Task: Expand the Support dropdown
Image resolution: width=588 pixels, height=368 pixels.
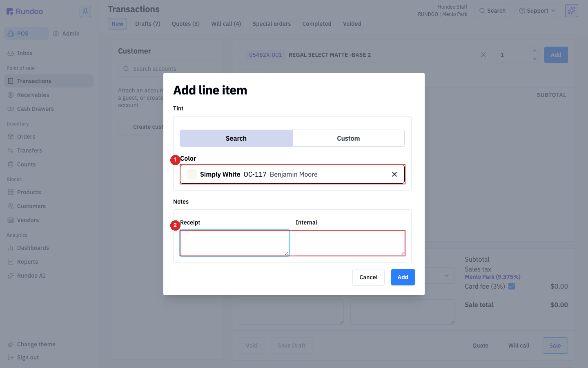Action: 537,11
